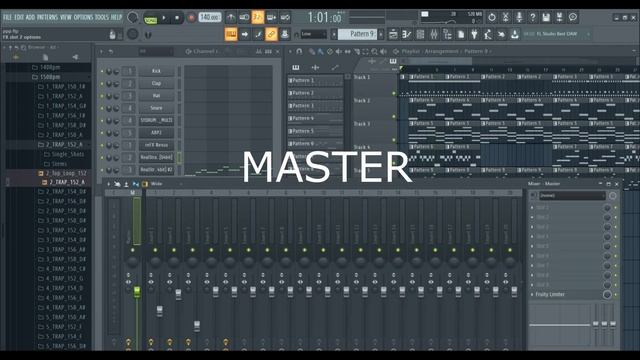
Task: Toggle the metronome icon
Action: pyautogui.click(x=231, y=18)
